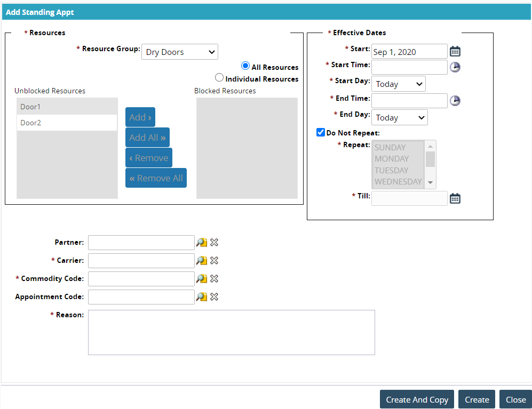The height and width of the screenshot is (409, 532).
Task: Open the End Time clock picker
Action: [x=455, y=101]
